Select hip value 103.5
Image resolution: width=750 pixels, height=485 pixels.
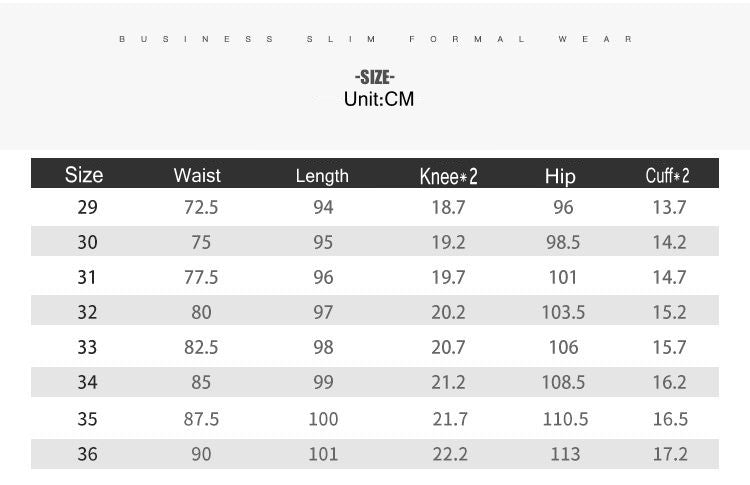[563, 312]
